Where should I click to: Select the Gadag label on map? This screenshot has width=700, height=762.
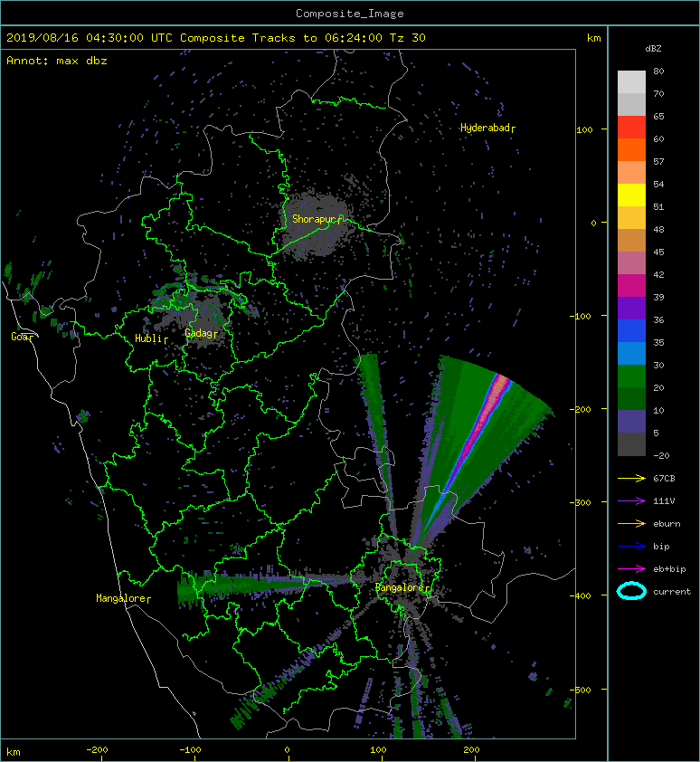[x=199, y=333]
